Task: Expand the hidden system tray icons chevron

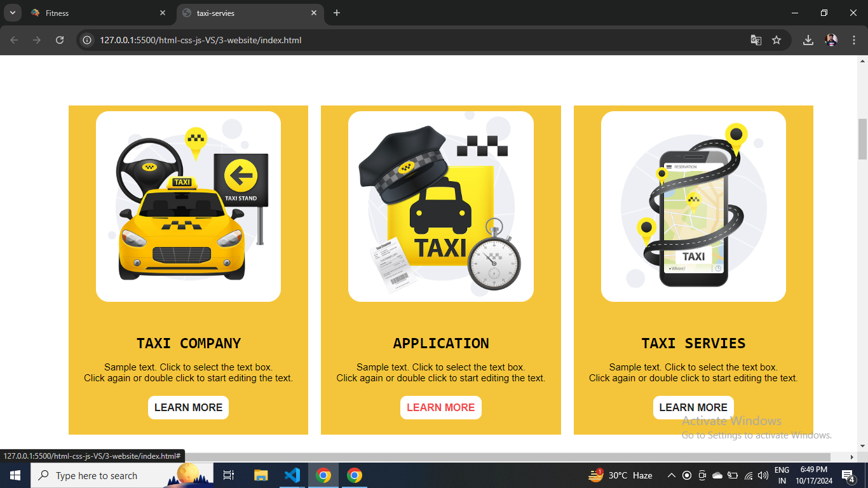Action: click(671, 475)
